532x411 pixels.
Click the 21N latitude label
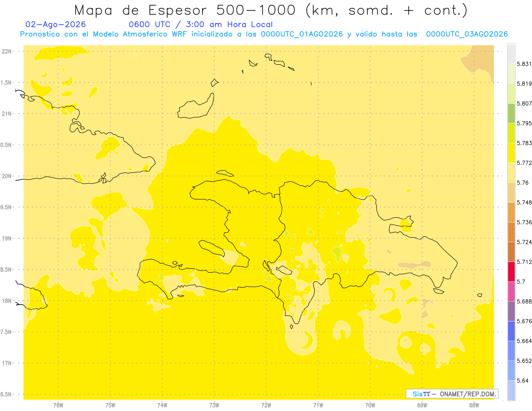point(7,114)
